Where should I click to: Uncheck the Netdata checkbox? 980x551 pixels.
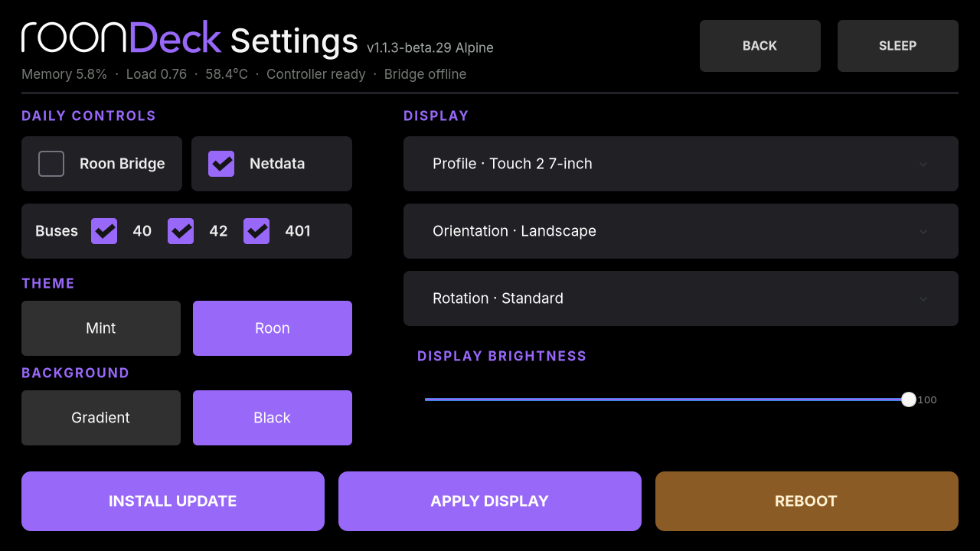(x=221, y=164)
